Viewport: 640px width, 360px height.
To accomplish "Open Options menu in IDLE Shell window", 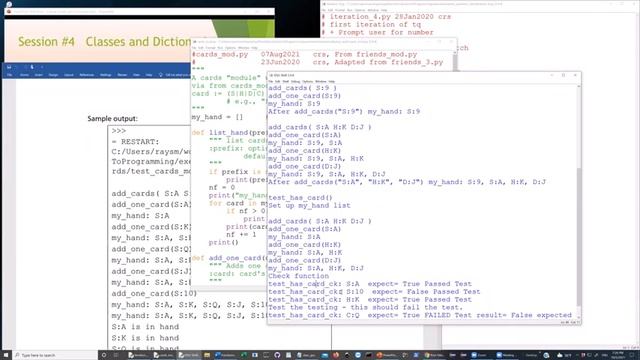I will tap(307, 82).
